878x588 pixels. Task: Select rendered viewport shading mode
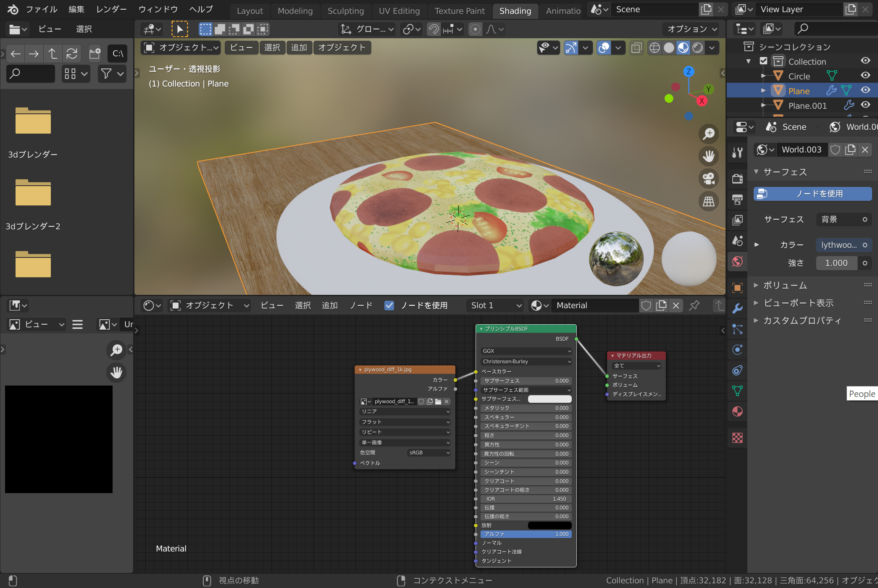698,48
